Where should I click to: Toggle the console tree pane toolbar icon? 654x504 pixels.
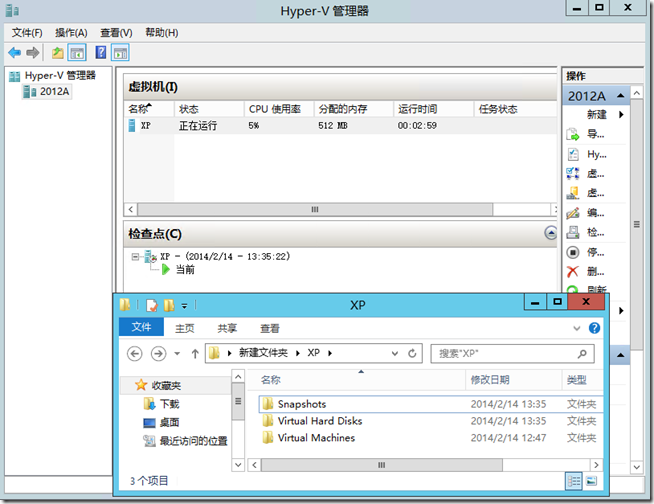click(77, 53)
